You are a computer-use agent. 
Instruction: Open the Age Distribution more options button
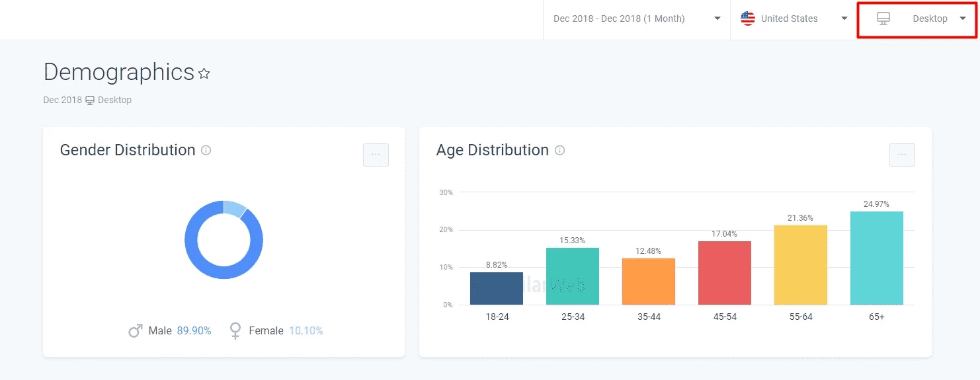(x=902, y=155)
